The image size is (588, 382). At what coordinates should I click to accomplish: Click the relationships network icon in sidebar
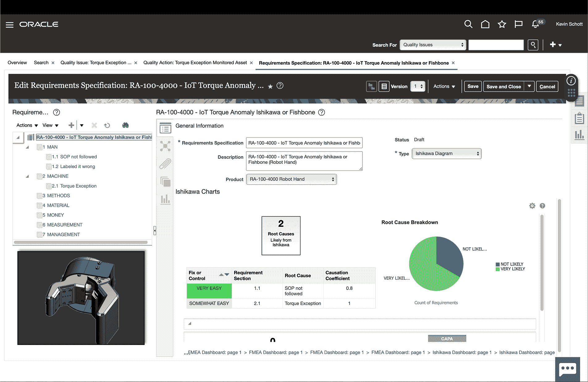click(x=165, y=146)
